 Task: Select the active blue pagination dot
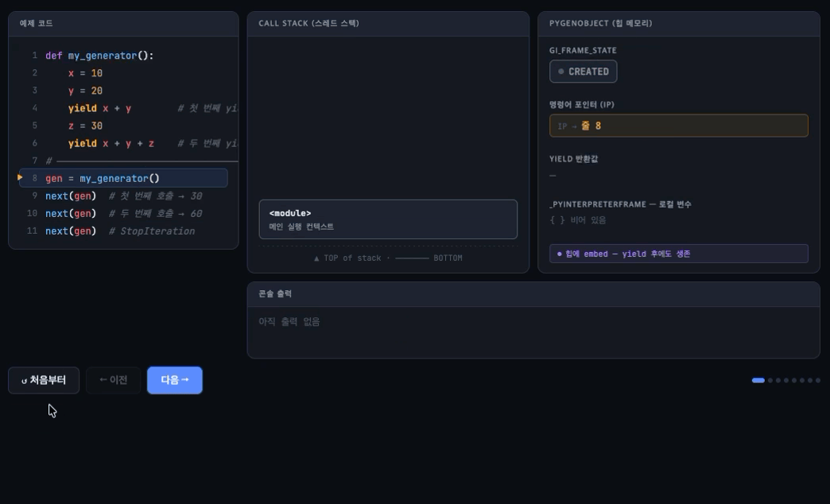[x=759, y=380]
